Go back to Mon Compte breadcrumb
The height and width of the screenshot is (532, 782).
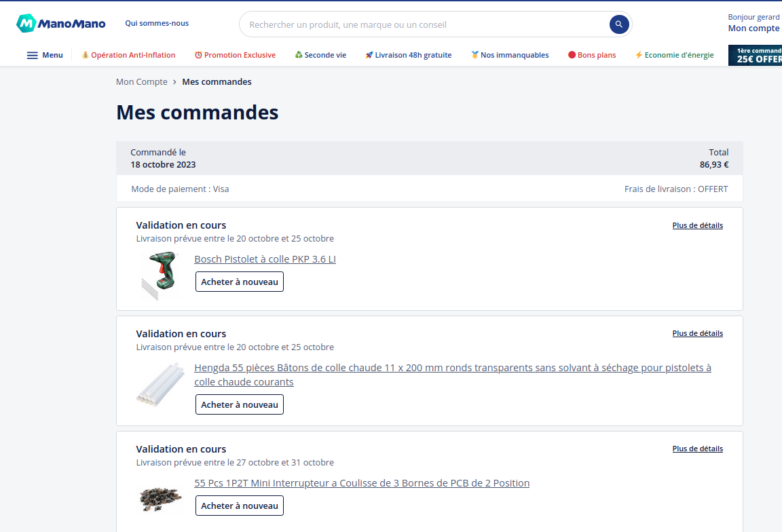click(x=141, y=81)
